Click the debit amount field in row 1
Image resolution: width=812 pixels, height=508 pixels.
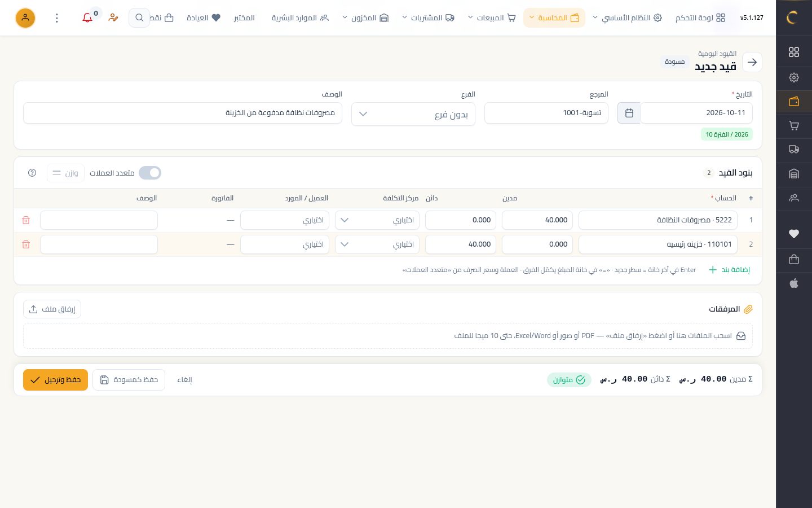tap(537, 220)
